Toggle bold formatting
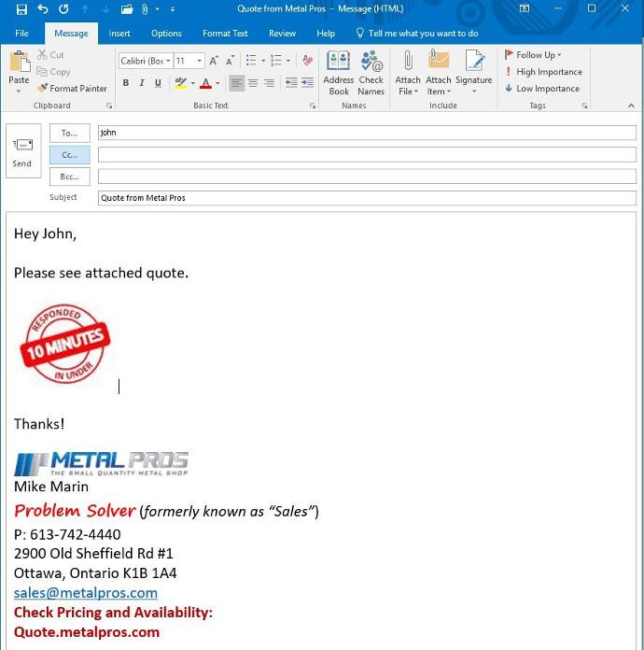This screenshot has width=644, height=650. pos(126,83)
